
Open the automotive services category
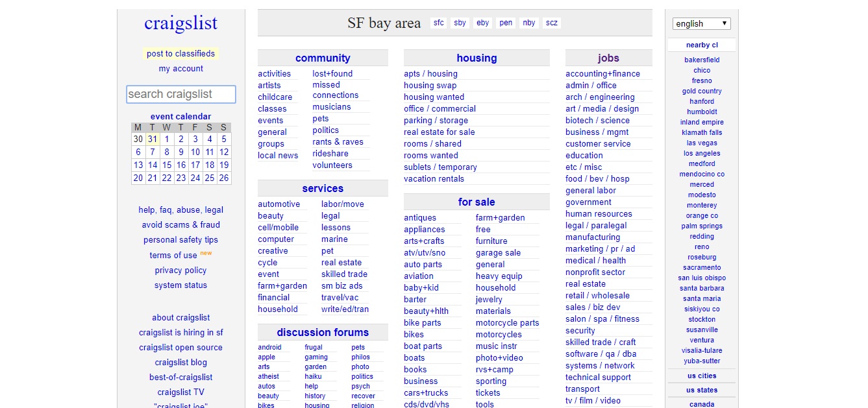point(279,204)
